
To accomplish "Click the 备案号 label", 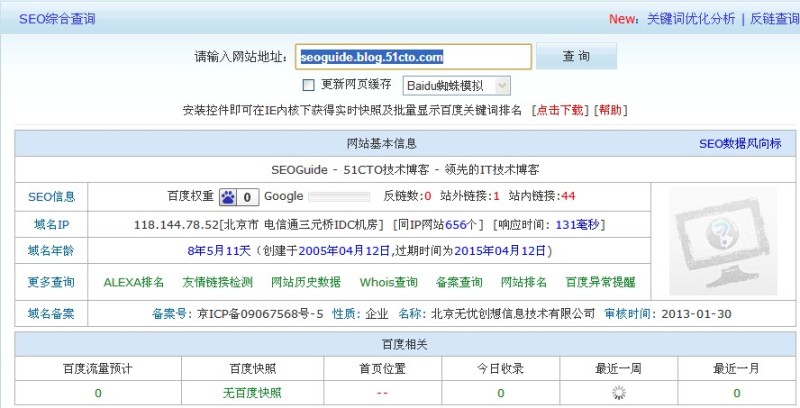I will click(172, 314).
